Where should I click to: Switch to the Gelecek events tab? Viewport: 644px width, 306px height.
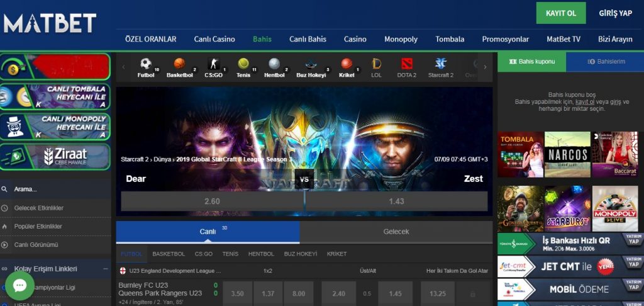396,232
